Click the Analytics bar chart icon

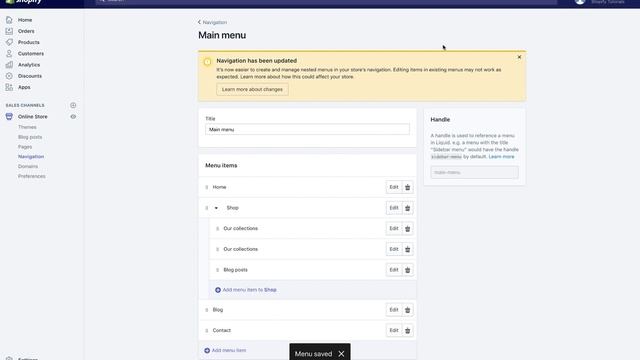9,64
